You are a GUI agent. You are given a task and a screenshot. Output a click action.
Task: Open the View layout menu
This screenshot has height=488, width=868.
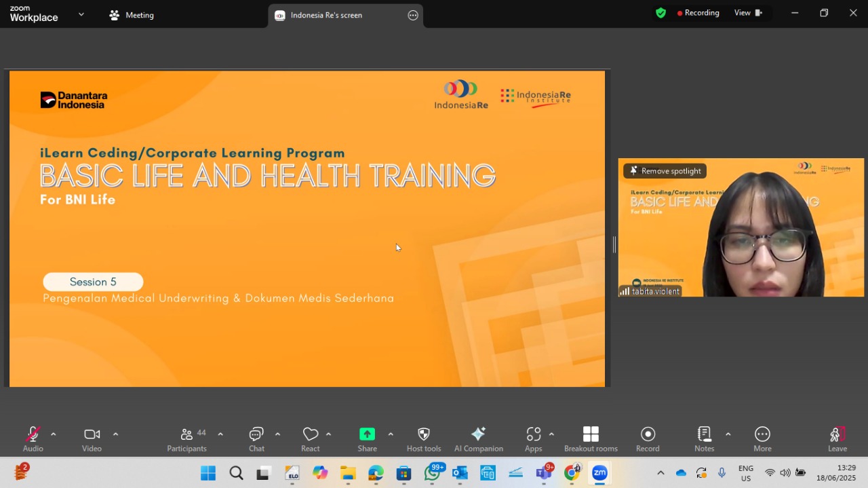tap(748, 13)
